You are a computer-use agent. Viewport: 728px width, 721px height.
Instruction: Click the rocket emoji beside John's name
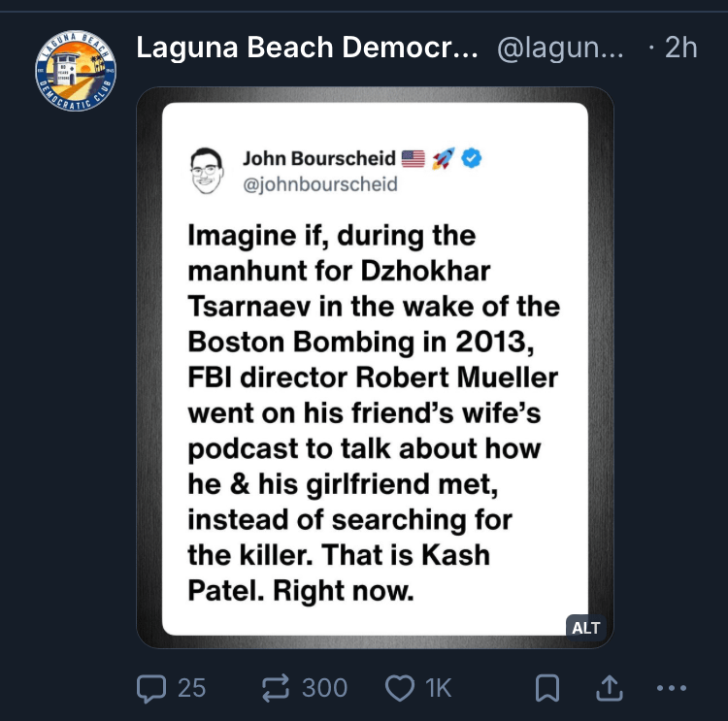pos(444,158)
